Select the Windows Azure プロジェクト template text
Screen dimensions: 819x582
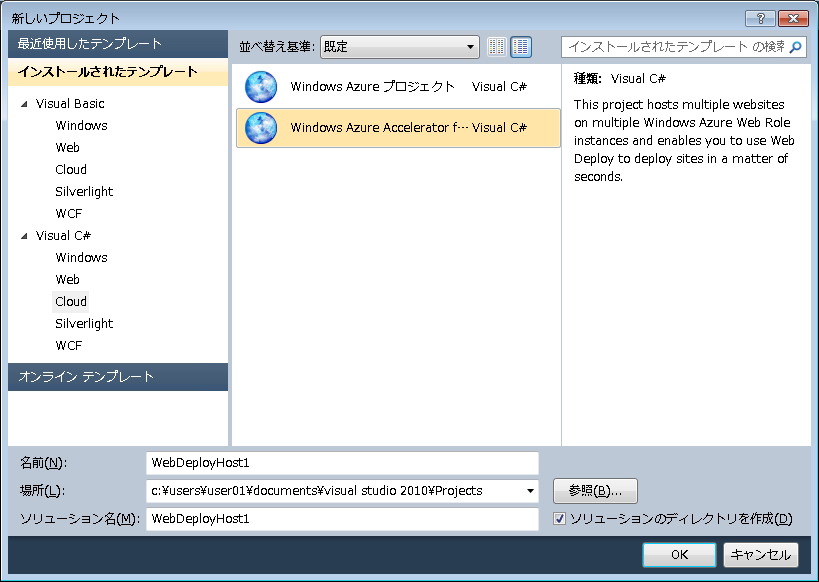pyautogui.click(x=372, y=87)
